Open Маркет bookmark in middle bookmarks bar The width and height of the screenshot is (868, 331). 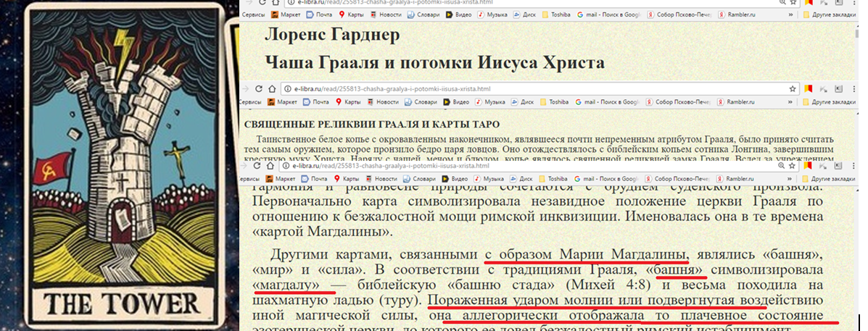coord(282,101)
